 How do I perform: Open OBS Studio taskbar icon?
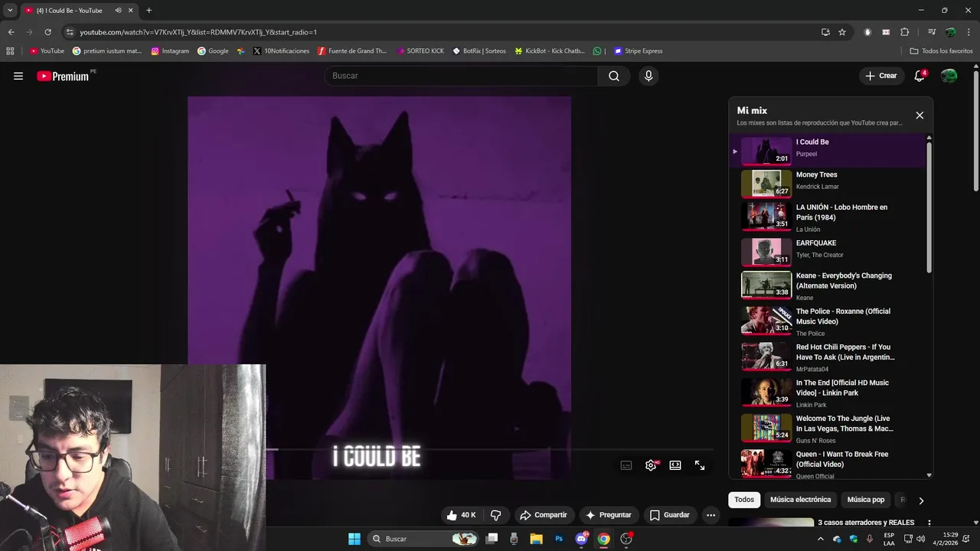(x=626, y=539)
